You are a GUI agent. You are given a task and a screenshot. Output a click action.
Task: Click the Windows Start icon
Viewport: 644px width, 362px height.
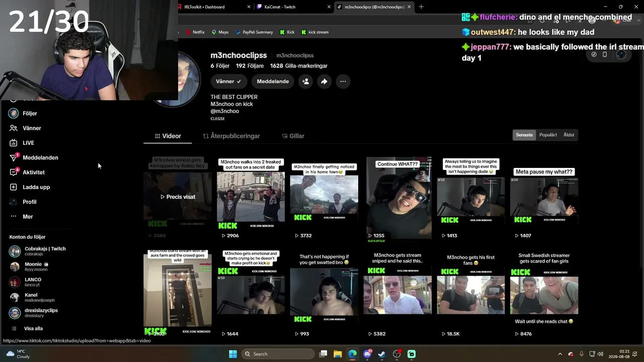click(x=233, y=354)
